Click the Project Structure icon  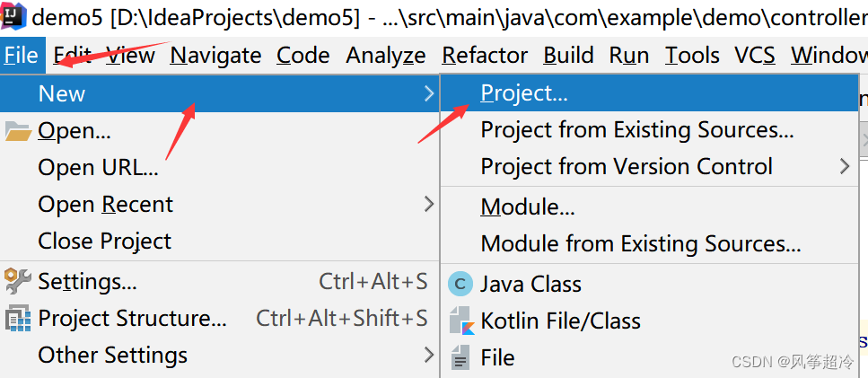[x=18, y=319]
